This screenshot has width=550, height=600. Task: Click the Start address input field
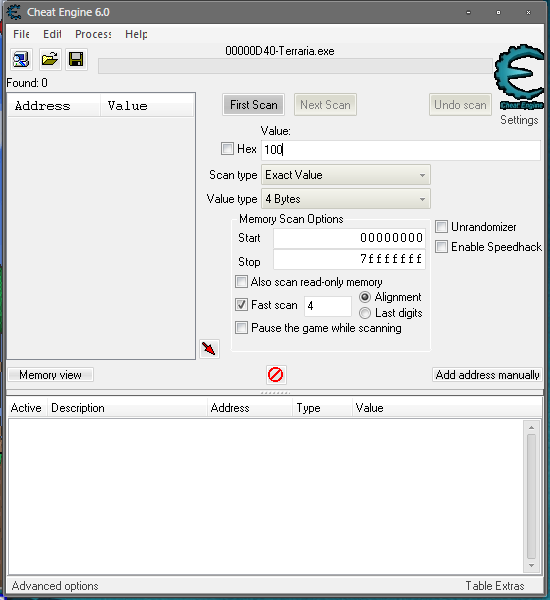click(349, 238)
